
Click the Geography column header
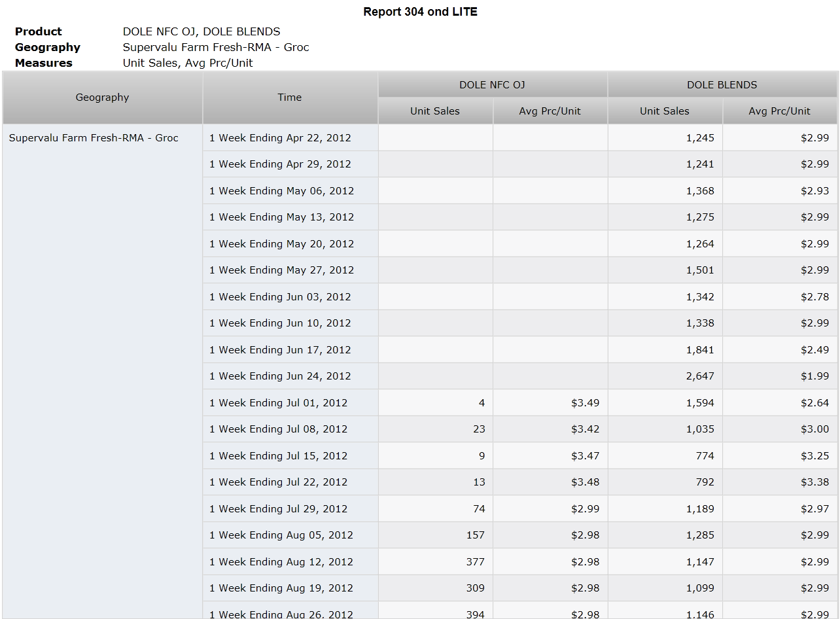(103, 97)
